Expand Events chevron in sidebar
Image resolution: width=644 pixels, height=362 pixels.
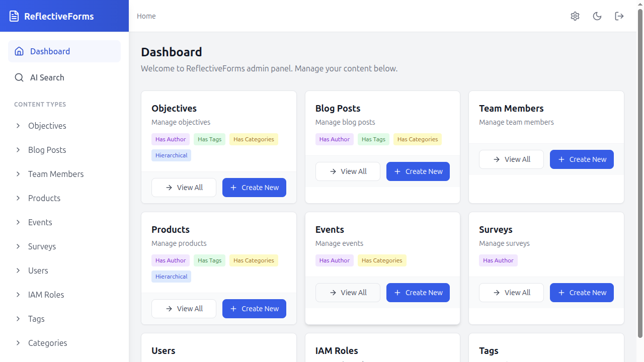(x=18, y=222)
